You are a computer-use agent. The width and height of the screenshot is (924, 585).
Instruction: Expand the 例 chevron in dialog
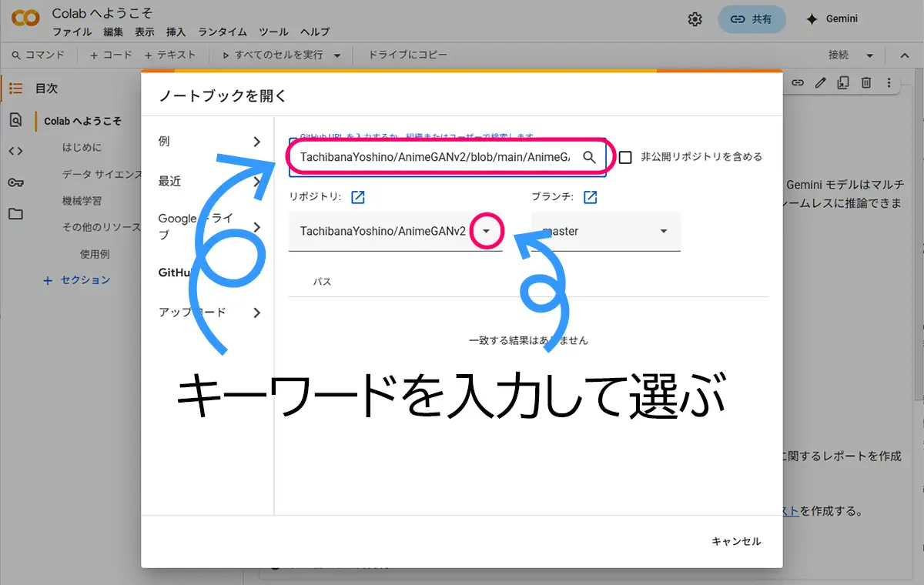(257, 142)
